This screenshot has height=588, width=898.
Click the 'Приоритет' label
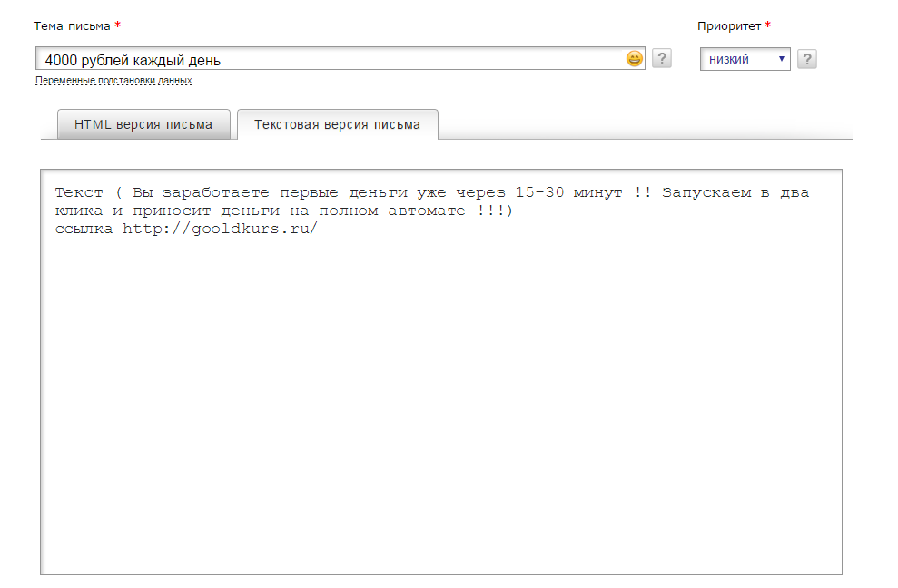729,25
